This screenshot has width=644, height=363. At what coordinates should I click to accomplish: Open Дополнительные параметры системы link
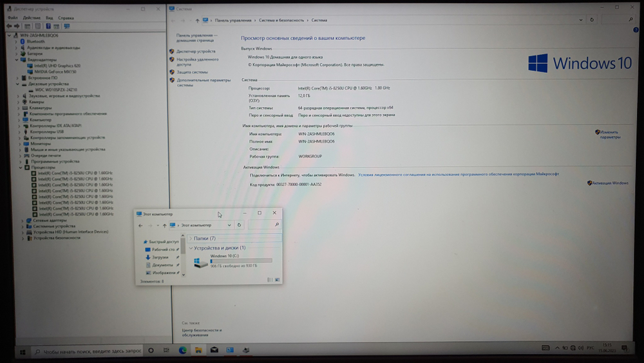(x=204, y=83)
